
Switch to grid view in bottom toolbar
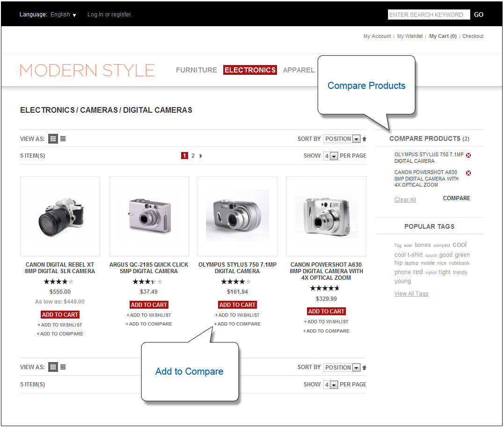[x=53, y=367]
